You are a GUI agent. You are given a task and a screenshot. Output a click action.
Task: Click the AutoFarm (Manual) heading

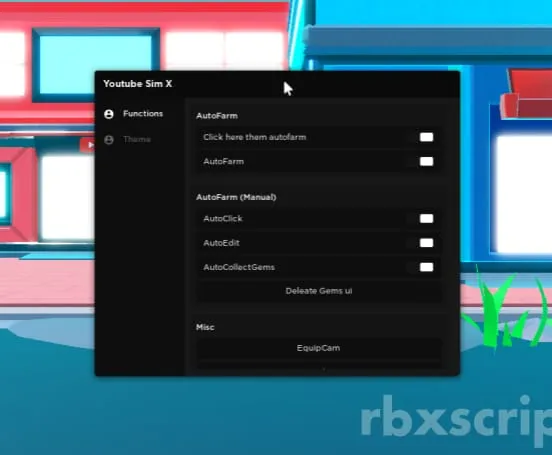[236, 197]
